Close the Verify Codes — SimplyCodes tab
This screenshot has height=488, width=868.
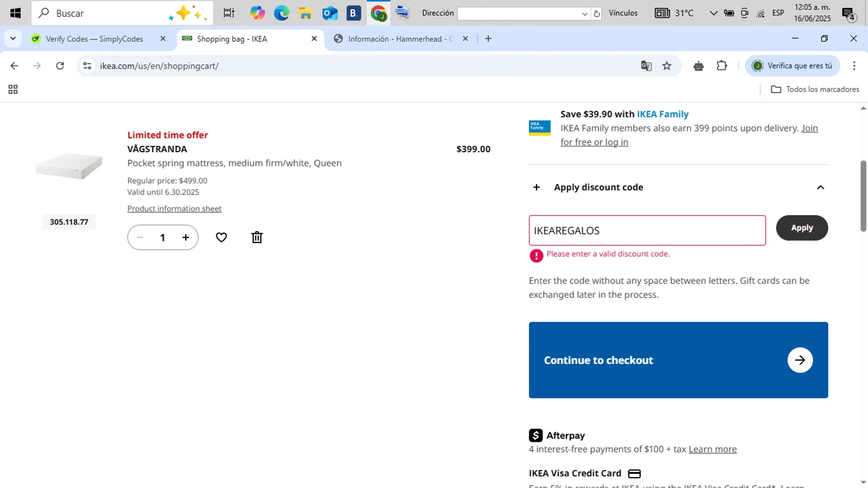tap(163, 39)
